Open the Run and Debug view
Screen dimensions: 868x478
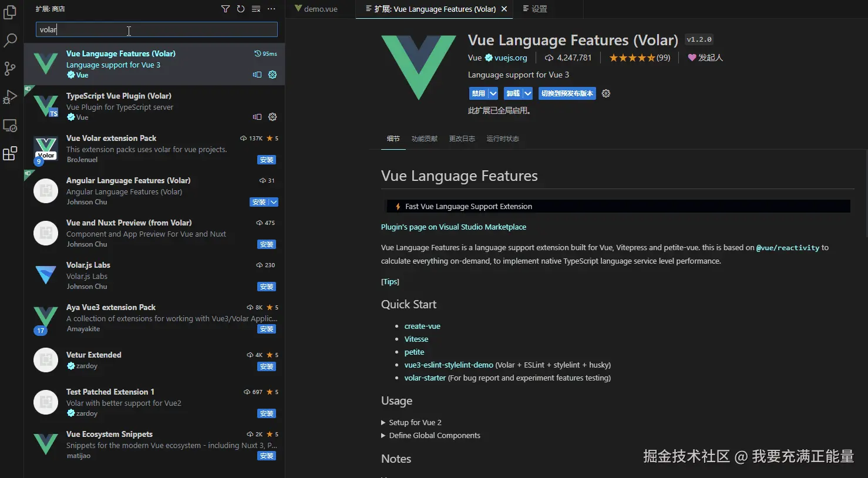point(10,97)
